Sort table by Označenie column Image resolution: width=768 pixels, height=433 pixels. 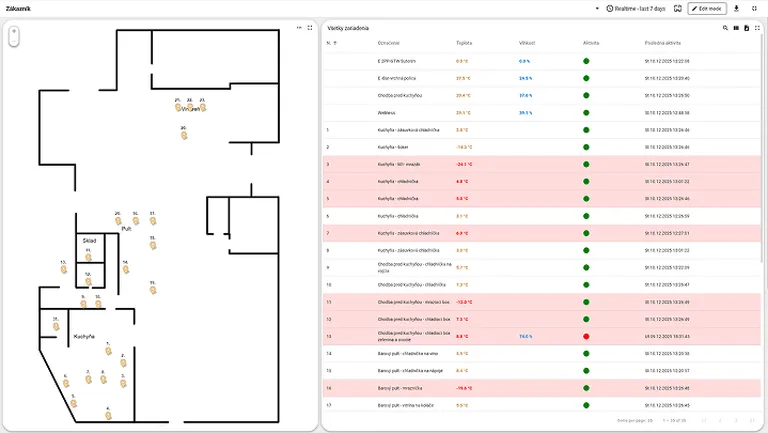coord(388,43)
